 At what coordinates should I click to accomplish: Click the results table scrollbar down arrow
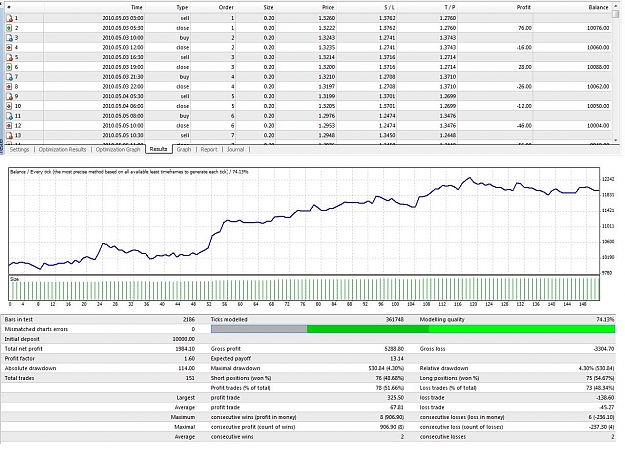pos(616,140)
